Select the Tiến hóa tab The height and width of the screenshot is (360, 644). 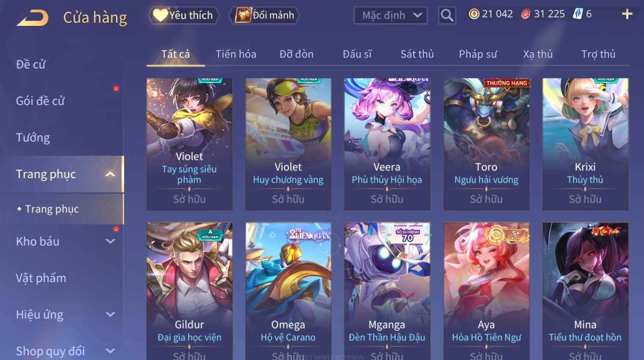(236, 54)
